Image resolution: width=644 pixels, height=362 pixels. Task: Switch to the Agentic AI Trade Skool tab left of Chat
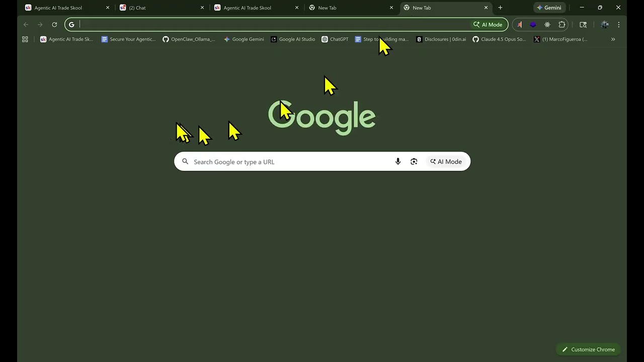(x=67, y=8)
